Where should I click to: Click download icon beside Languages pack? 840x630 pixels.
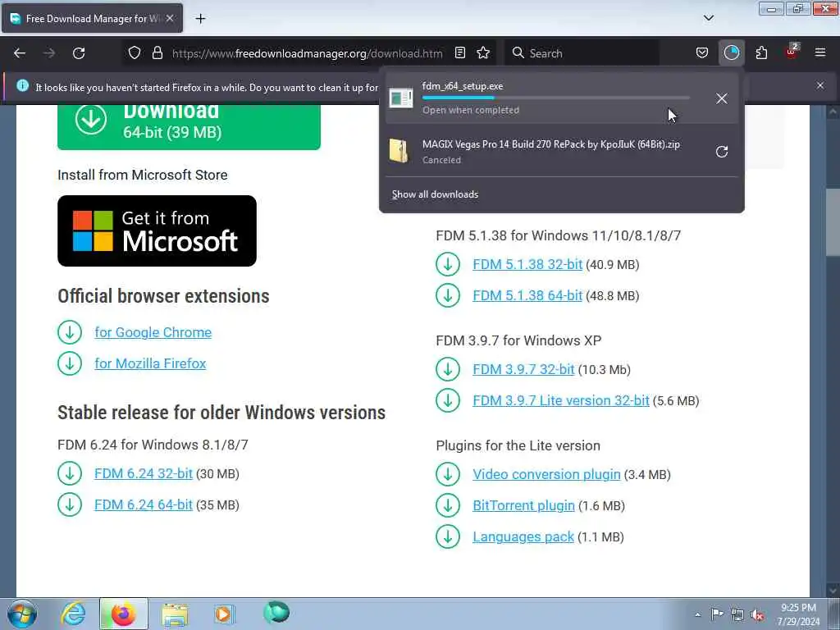448,536
